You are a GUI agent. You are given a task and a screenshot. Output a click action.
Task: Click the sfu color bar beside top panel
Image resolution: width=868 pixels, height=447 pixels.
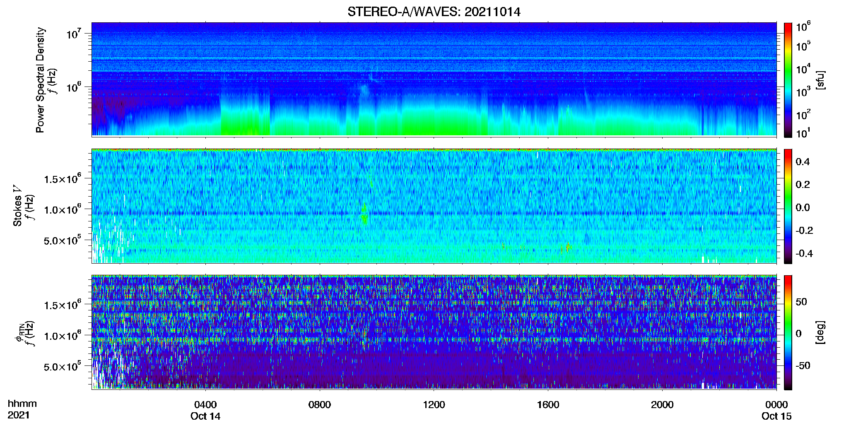pyautogui.click(x=788, y=80)
